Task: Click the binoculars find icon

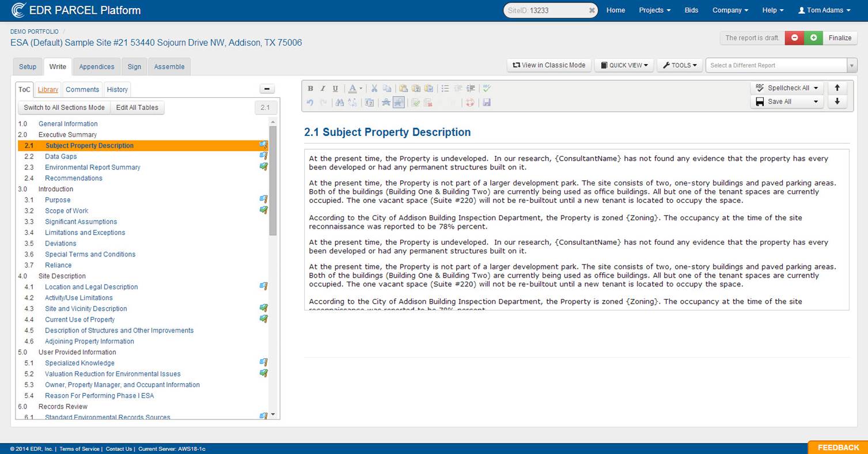Action: tap(339, 103)
